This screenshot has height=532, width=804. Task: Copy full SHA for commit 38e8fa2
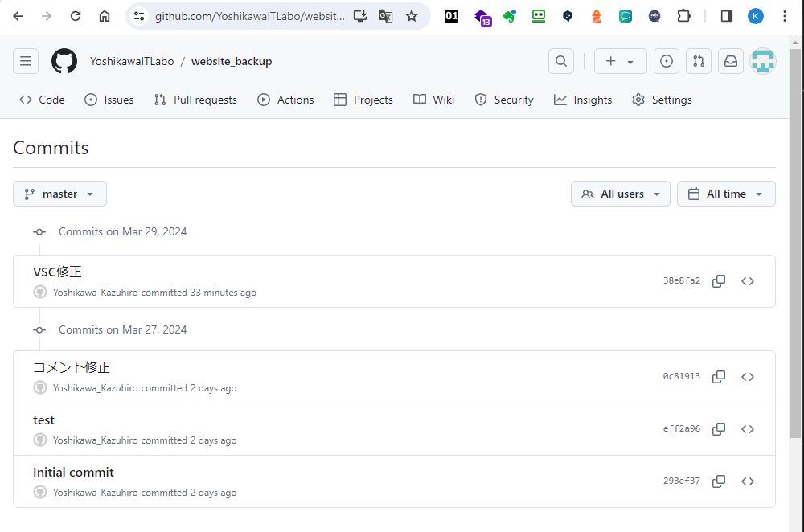pyautogui.click(x=719, y=281)
